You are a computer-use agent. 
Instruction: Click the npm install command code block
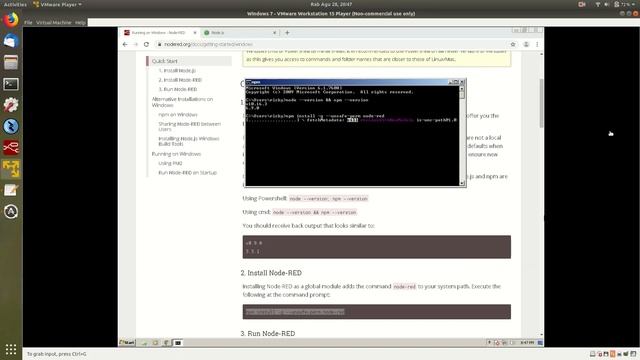click(x=376, y=312)
